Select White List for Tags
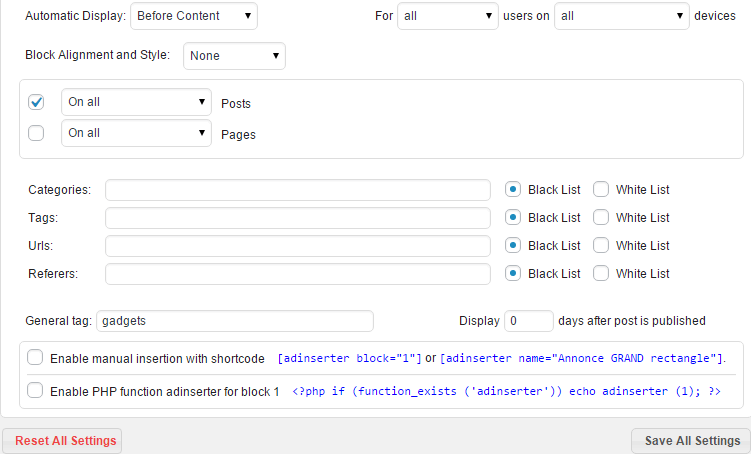The image size is (751, 454). 601,217
